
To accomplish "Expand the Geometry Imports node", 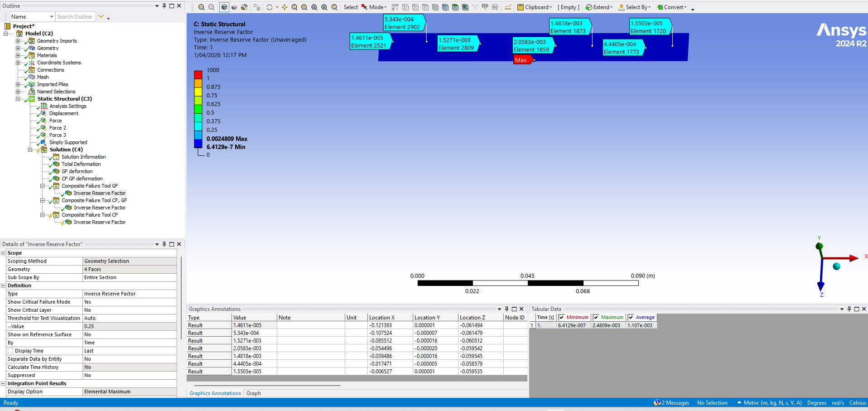I will pyautogui.click(x=18, y=41).
